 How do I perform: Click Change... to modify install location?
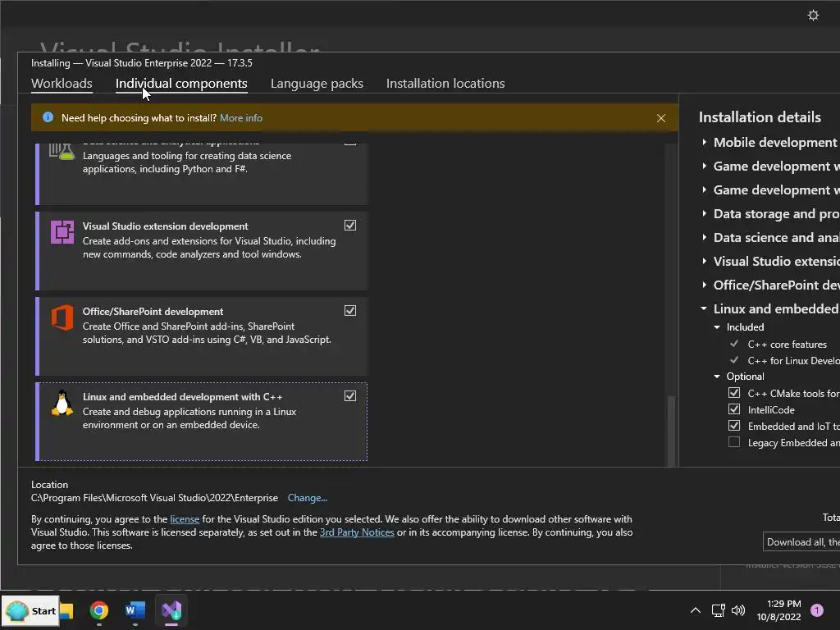308,498
